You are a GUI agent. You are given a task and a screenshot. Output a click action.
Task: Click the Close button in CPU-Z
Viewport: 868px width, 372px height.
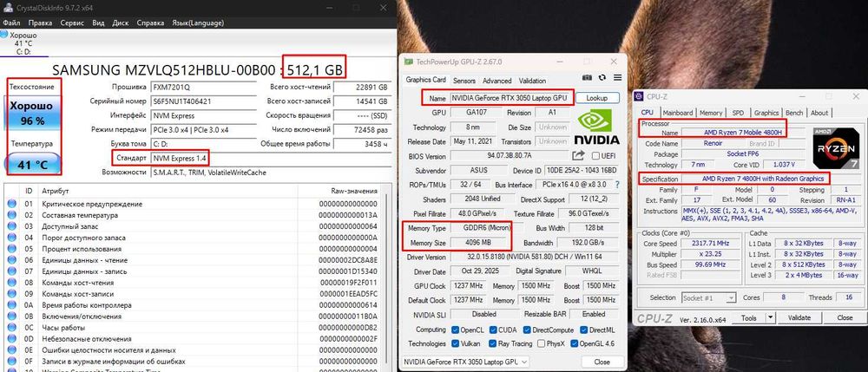(x=845, y=318)
